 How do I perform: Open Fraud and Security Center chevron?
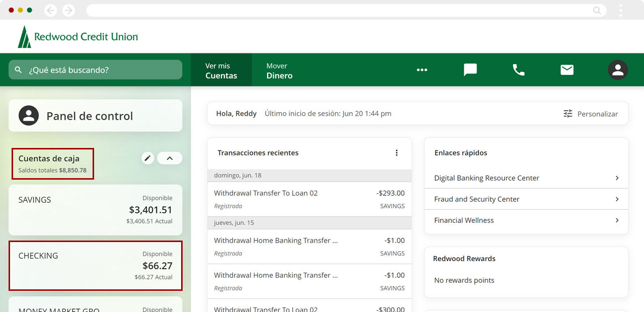(617, 199)
